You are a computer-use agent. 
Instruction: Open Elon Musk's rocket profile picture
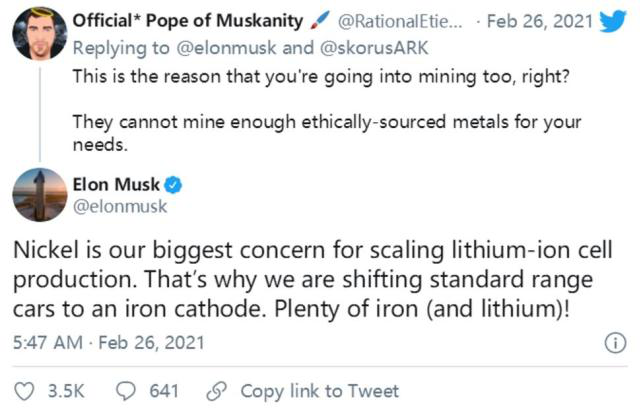coord(39,195)
